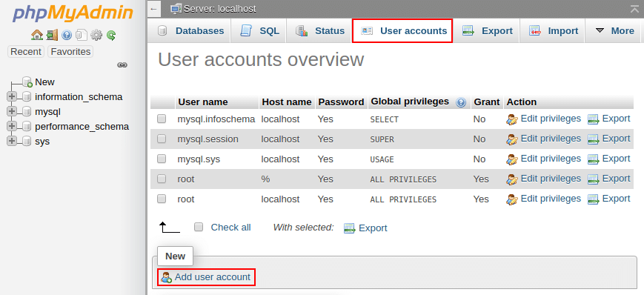Open navigation panel settings gear icon
The image size is (644, 295).
96,35
